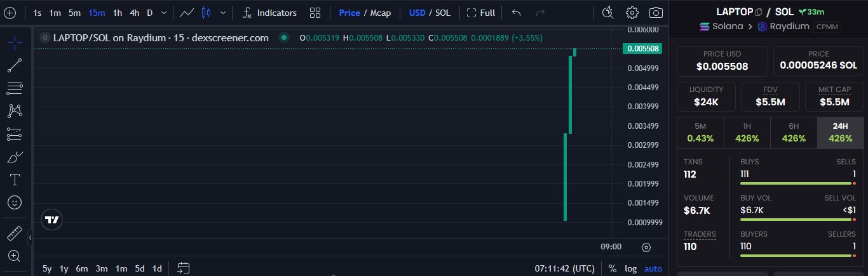Set timeframe to 1s
Screen dimensions: 868x276
coord(37,13)
